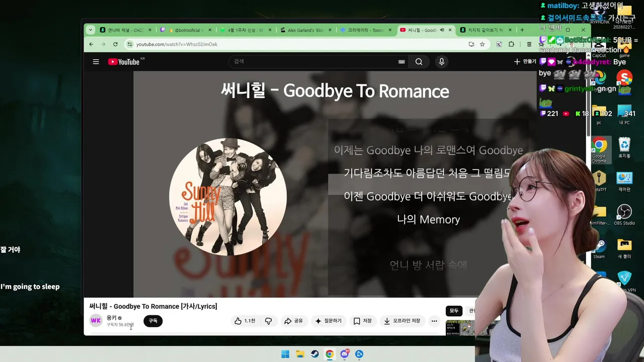
Task: Select the Steam desktop shortcut
Action: pyautogui.click(x=599, y=249)
